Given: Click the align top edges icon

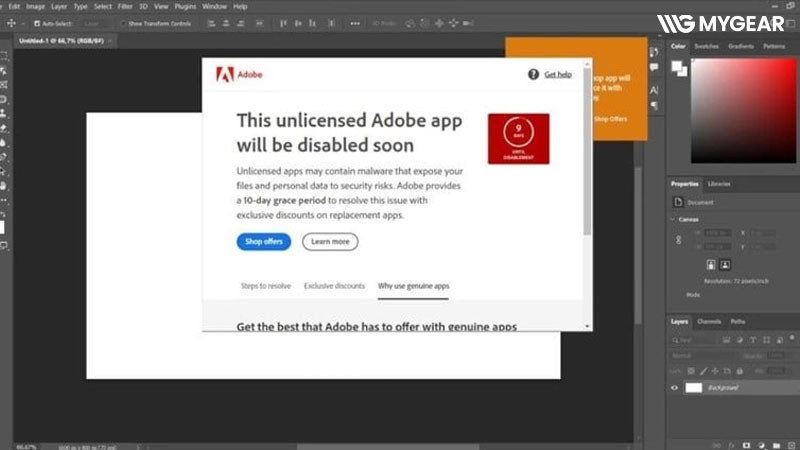Looking at the screenshot, I should click(x=283, y=23).
